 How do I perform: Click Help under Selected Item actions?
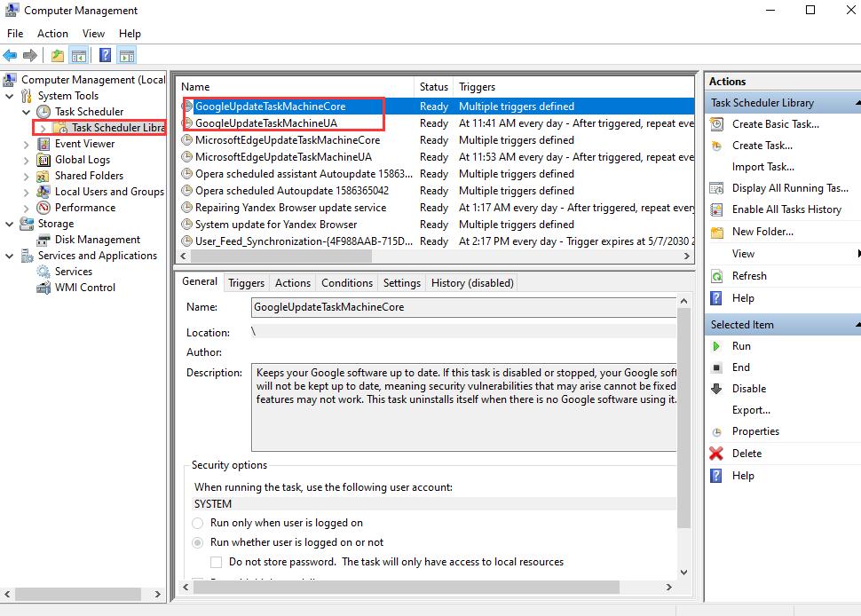point(743,476)
